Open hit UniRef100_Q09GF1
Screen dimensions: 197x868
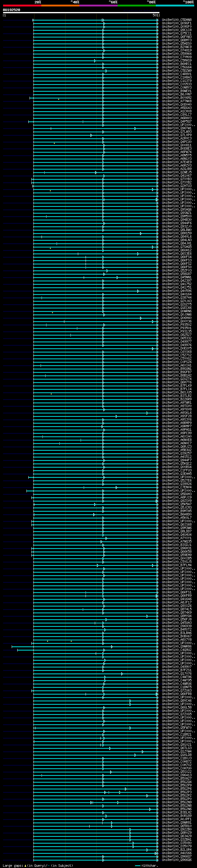point(177,23)
